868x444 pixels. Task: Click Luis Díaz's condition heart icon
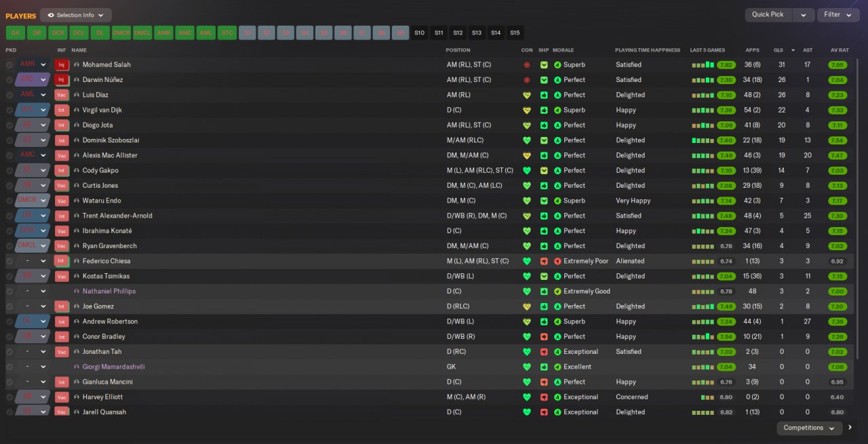(x=527, y=95)
